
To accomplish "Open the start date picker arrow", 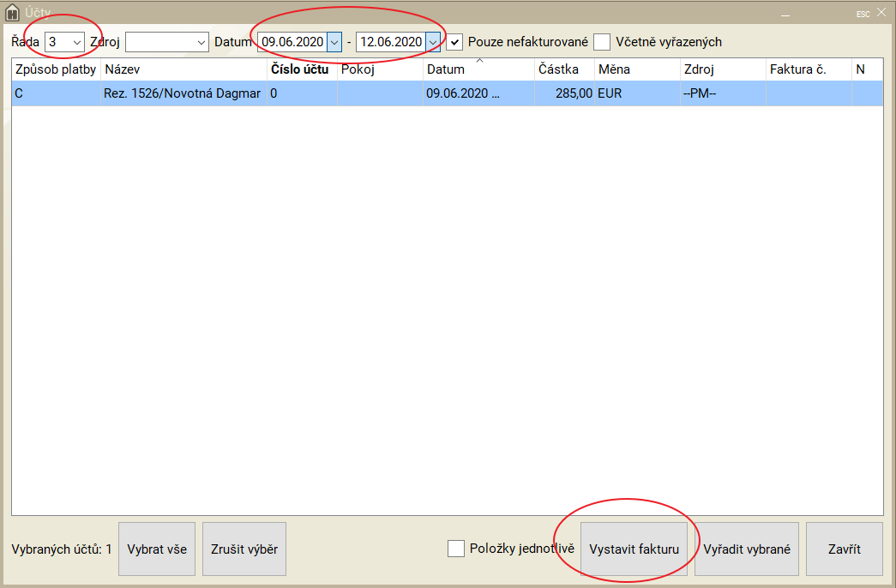I will (334, 41).
